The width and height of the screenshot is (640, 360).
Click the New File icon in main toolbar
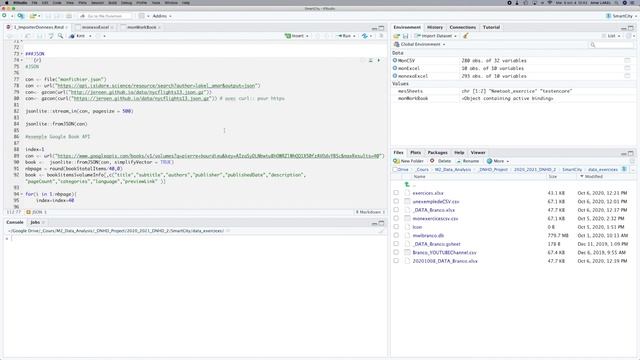pyautogui.click(x=4, y=16)
